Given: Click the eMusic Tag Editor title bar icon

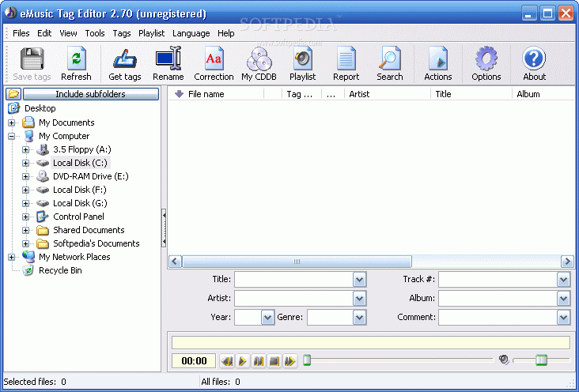Looking at the screenshot, I should coord(11,13).
